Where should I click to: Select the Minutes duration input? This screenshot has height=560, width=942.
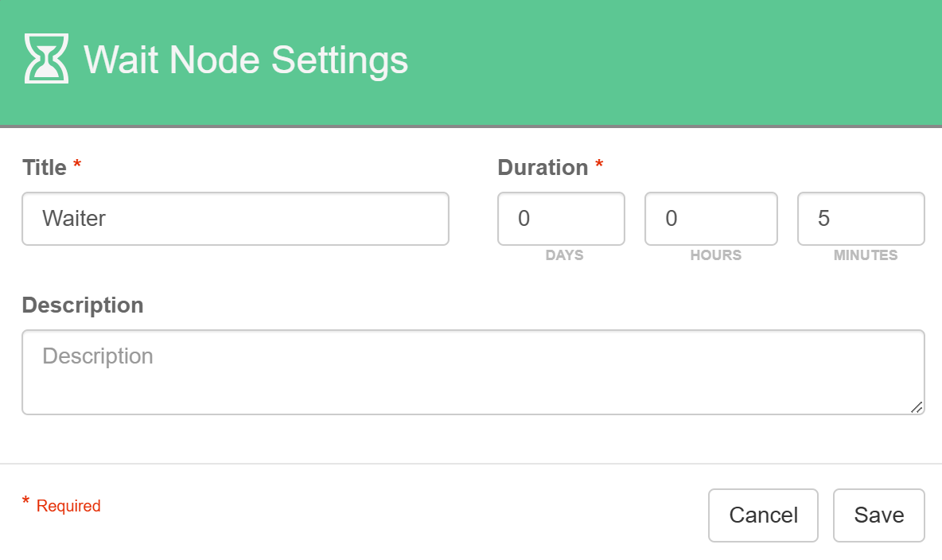(861, 219)
